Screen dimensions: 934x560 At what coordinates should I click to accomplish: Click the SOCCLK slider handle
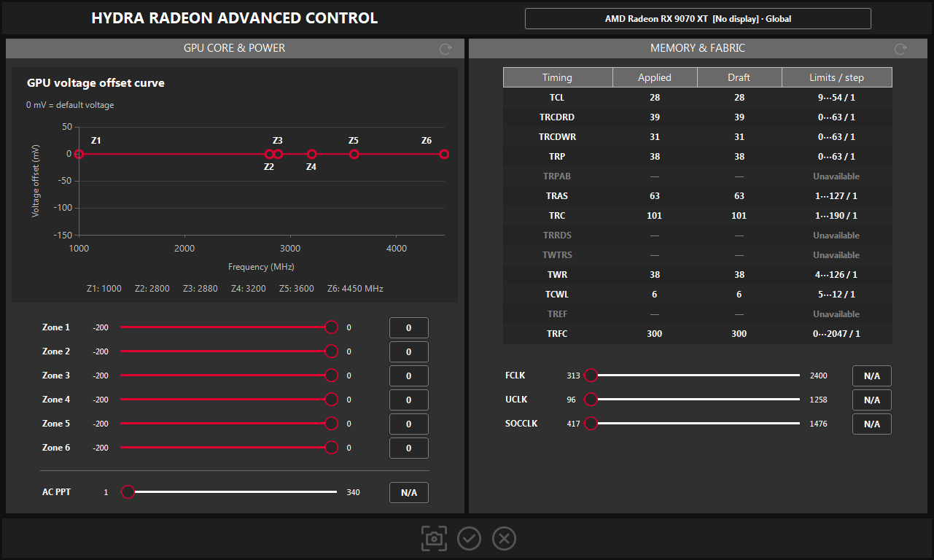591,424
